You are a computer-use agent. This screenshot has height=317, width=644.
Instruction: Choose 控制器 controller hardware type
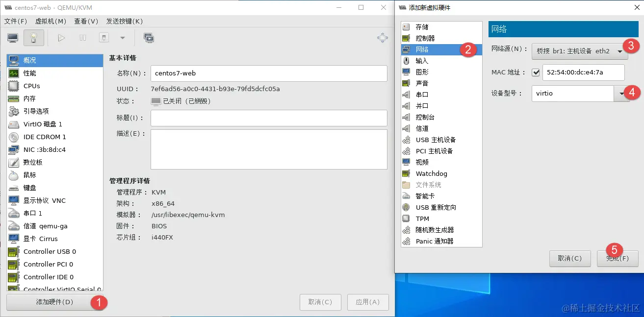[441, 38]
